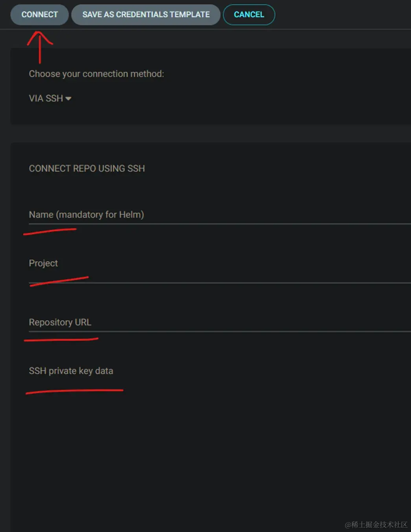The image size is (411, 532).
Task: Click the caret arrow beside VIA SSH
Action: pos(68,98)
